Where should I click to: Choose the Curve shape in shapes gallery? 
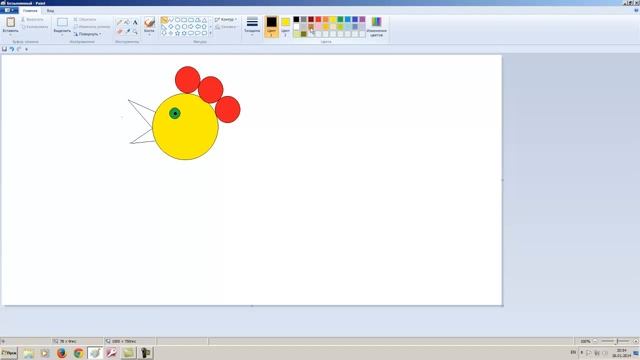tap(171, 20)
